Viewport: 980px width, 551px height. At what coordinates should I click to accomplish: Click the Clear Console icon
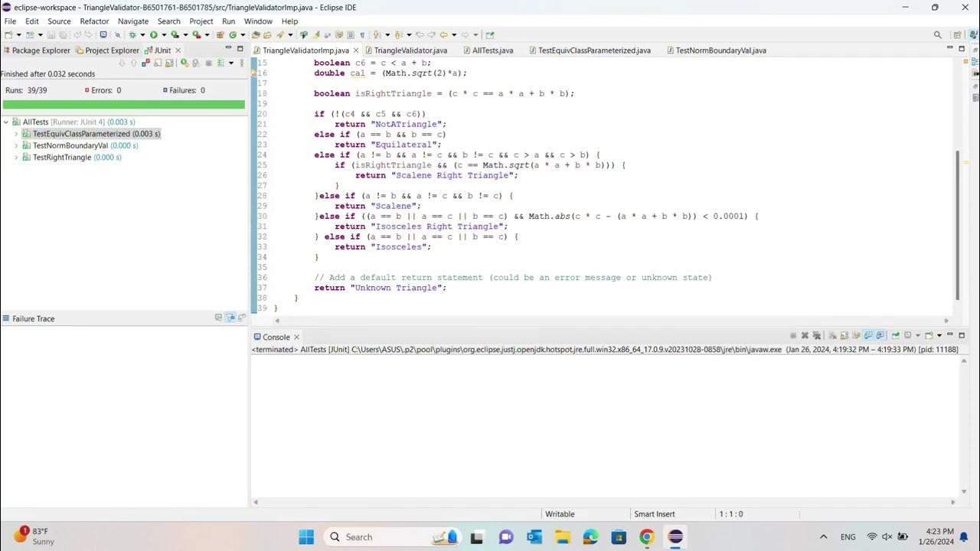coord(832,335)
